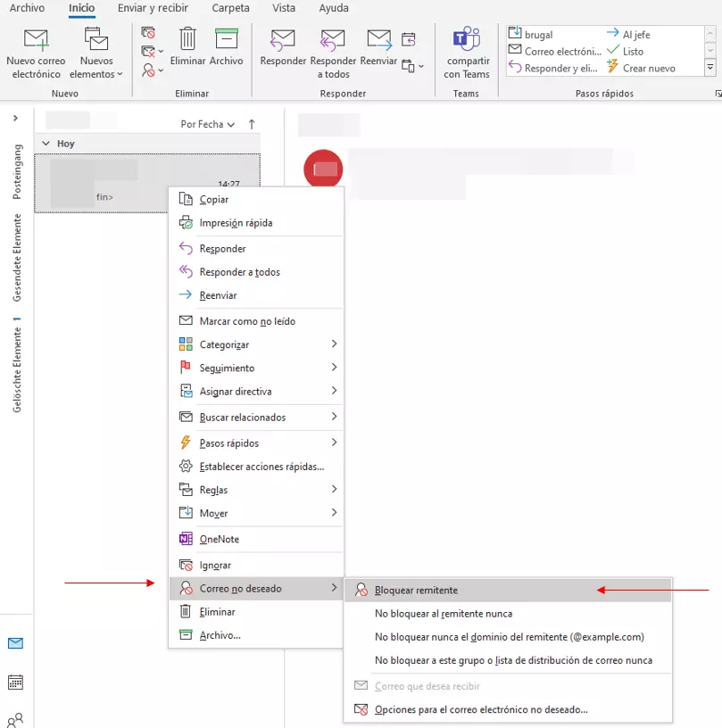Toggle sort order arrow
The width and height of the screenshot is (722, 728).
click(x=251, y=124)
